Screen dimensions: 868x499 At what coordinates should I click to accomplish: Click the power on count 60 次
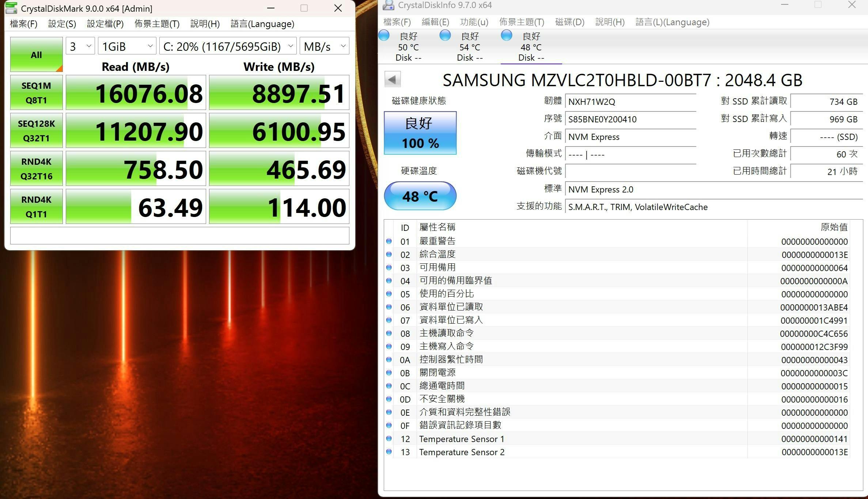coord(827,154)
